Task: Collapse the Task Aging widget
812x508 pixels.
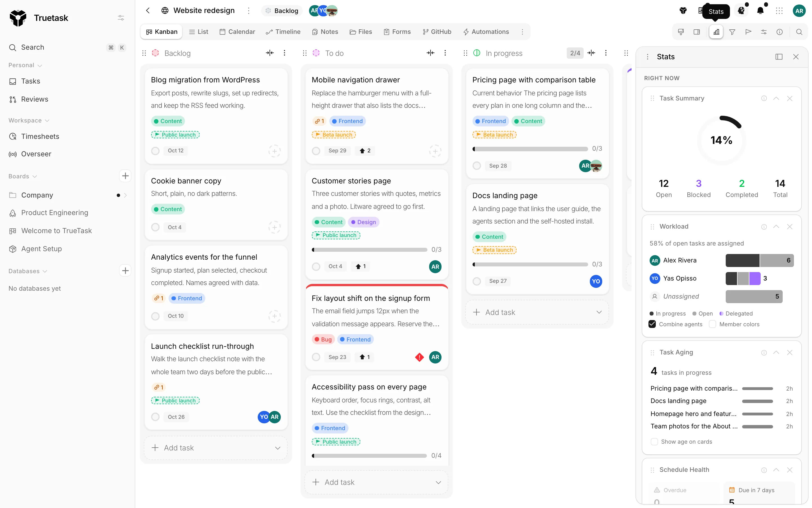Action: (x=776, y=352)
